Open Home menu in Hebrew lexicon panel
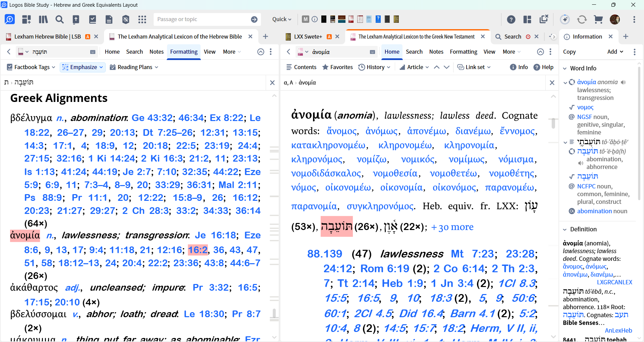The width and height of the screenshot is (644, 342). (x=112, y=52)
